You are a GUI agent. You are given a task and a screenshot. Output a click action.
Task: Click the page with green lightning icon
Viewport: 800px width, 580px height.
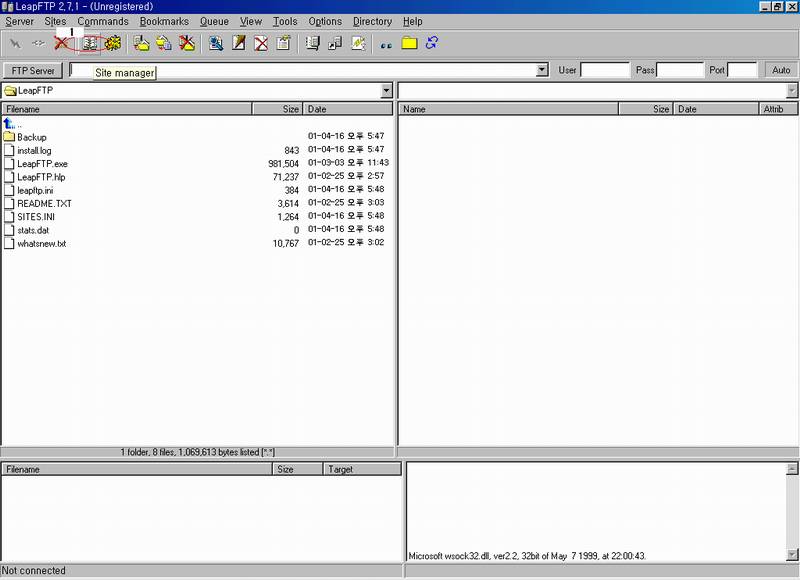pos(358,43)
